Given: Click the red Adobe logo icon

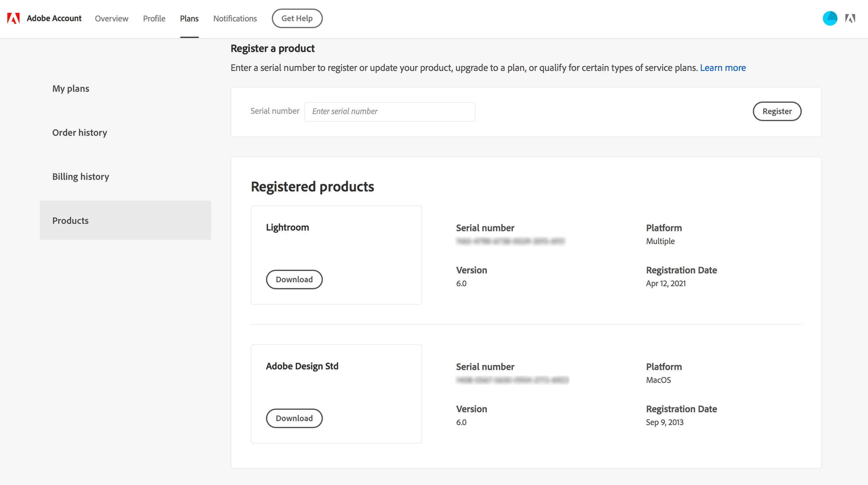Looking at the screenshot, I should pos(13,18).
